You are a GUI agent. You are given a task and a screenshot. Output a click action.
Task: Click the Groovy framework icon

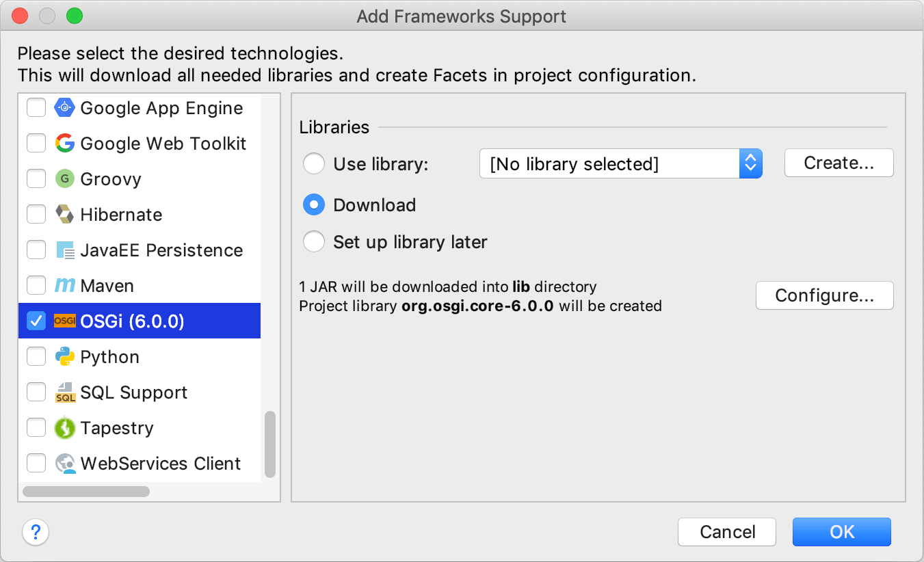65,179
